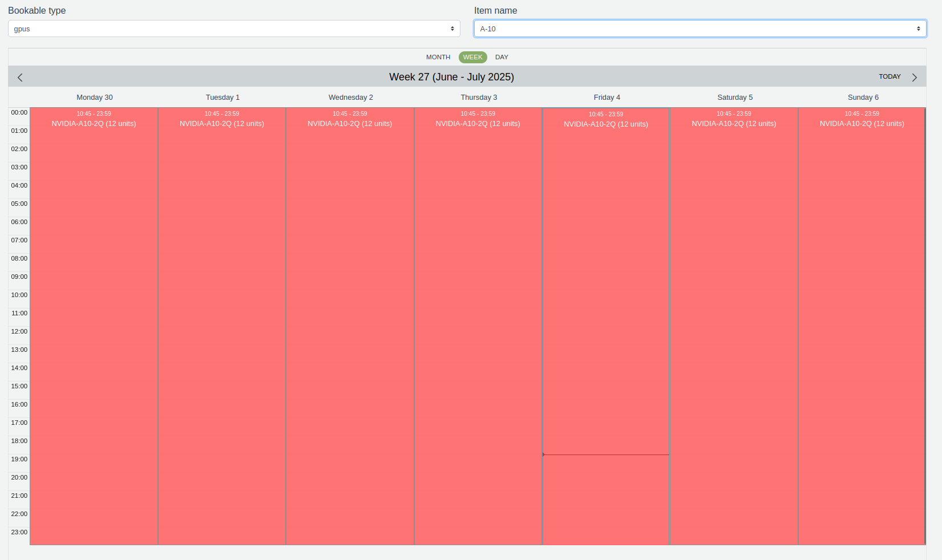Open Wednesday 2 NVIDIA-A10-2Q booking
Image resolution: width=942 pixels, height=560 pixels.
tap(350, 124)
